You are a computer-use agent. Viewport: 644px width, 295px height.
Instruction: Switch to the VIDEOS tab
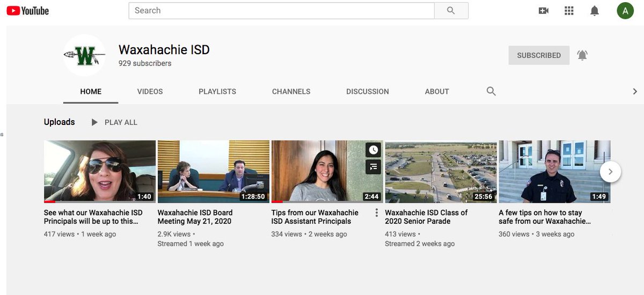[150, 92]
